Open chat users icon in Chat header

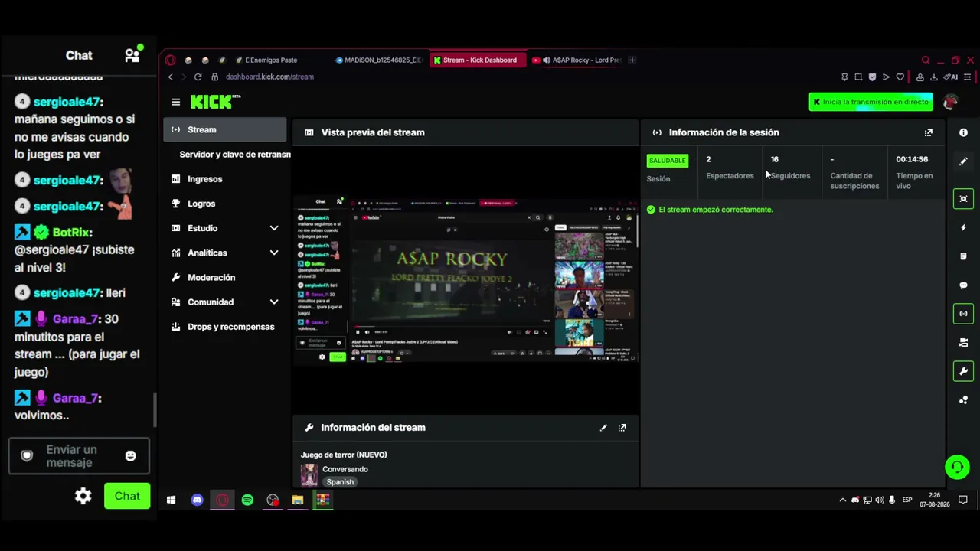(132, 54)
